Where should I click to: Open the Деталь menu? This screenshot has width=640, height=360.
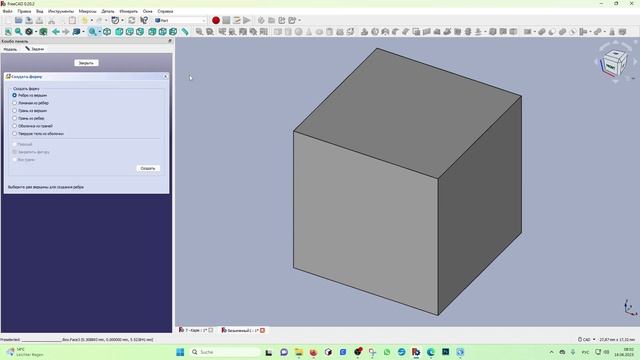[x=108, y=11]
